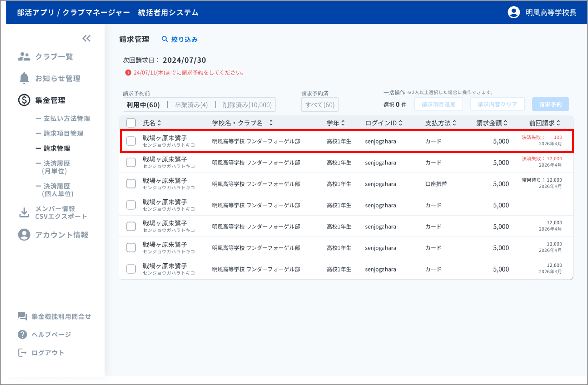588x385 pixels.
Task: Check the row with 決済失敗 12,000
Action: click(x=131, y=162)
